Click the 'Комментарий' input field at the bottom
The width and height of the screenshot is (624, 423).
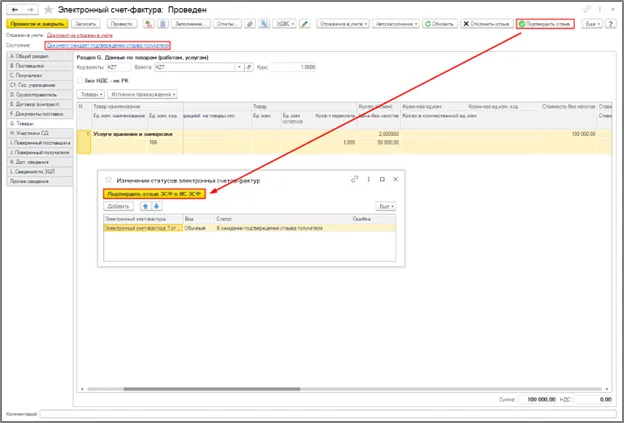(x=328, y=414)
